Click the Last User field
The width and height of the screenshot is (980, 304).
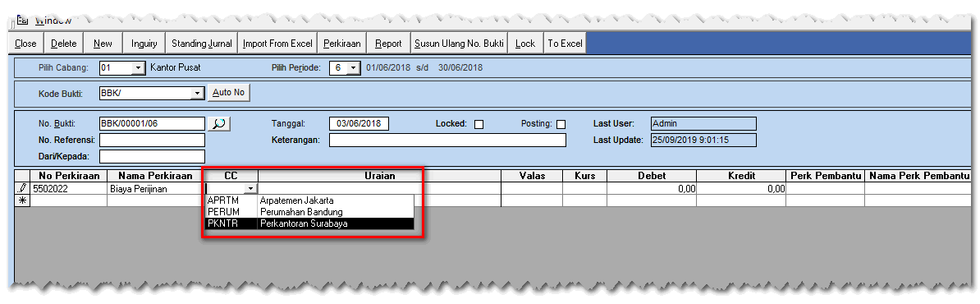703,124
